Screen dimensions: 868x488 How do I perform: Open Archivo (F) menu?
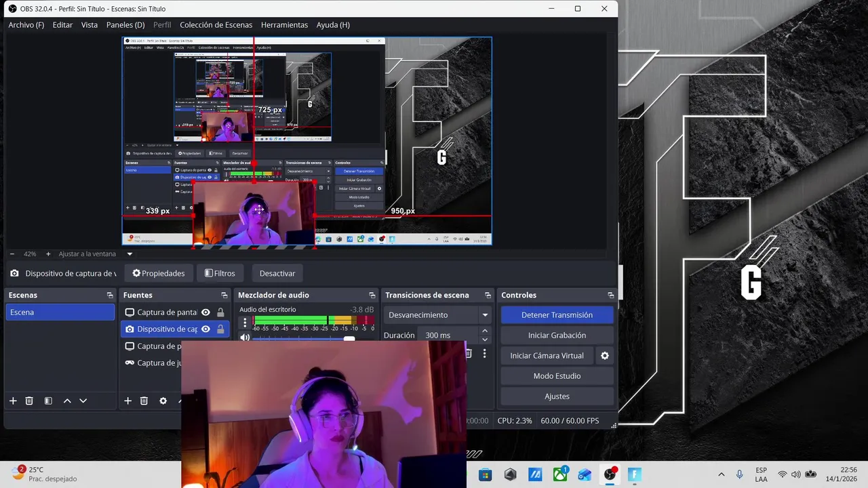point(26,25)
